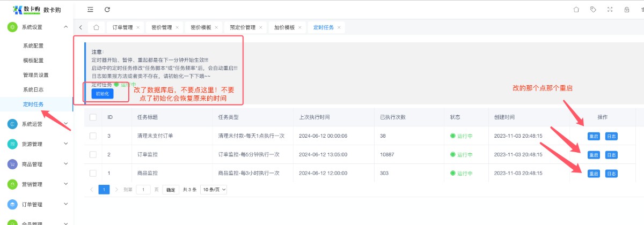Switch to the 订单管理 tab
Image resolution: width=644 pixels, height=225 pixels.
pyautogui.click(x=122, y=27)
